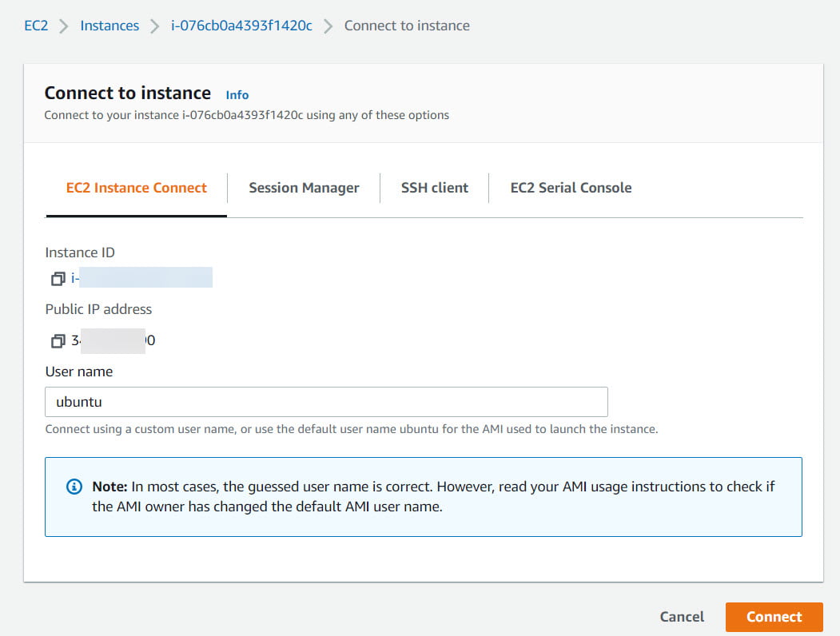This screenshot has height=636, width=840.
Task: Open the EC2 Serial Console tab
Action: click(571, 188)
